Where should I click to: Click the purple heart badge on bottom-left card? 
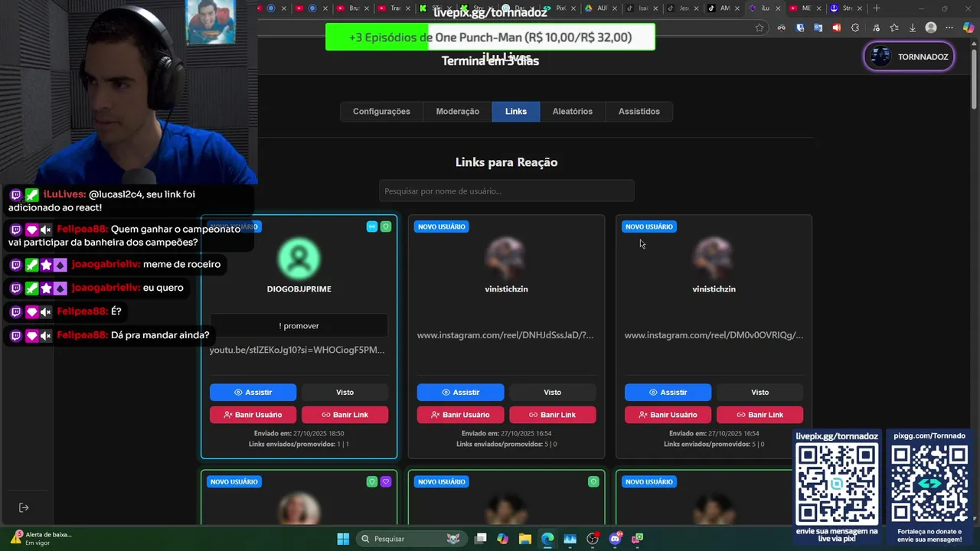(x=386, y=481)
